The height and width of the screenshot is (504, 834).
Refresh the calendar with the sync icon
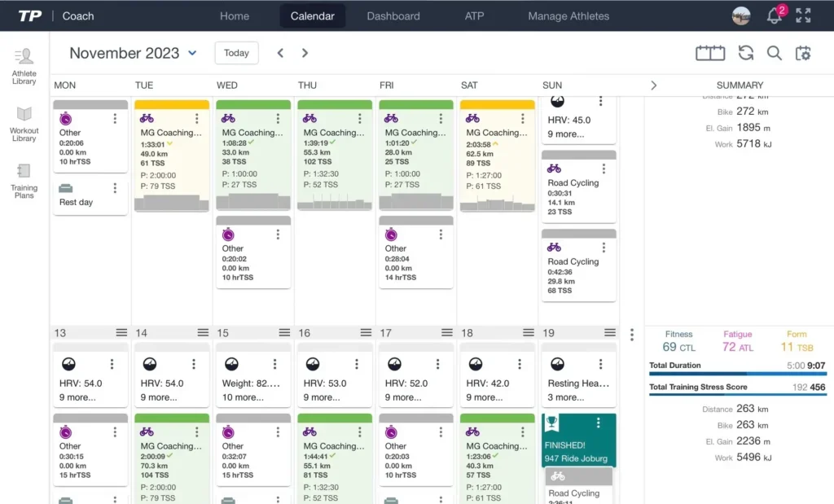[745, 52]
